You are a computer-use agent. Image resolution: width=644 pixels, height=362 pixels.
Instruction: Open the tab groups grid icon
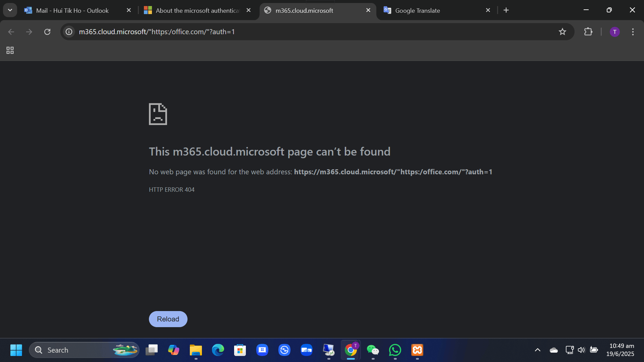(10, 50)
